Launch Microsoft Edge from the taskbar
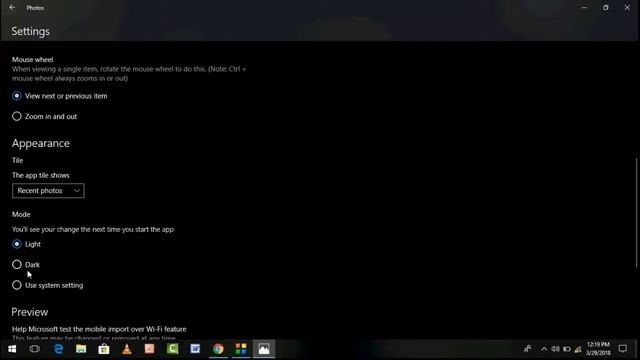The width and height of the screenshot is (640, 360). 58,349
